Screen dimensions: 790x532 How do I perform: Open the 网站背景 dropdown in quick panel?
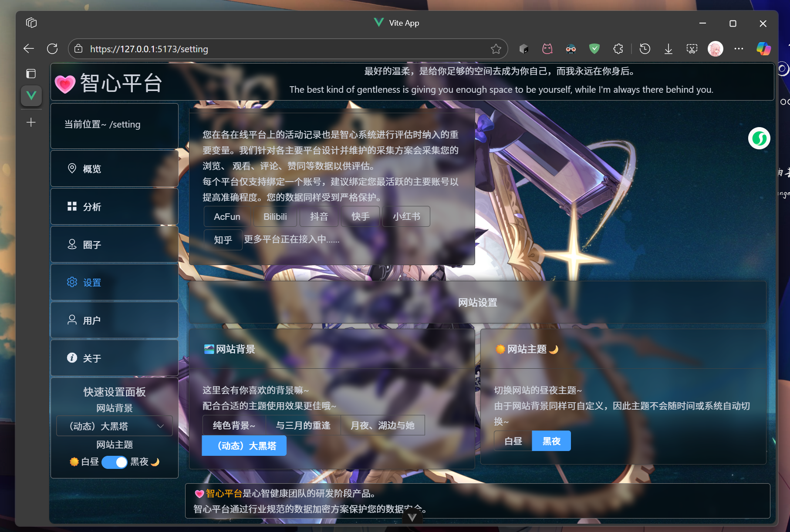115,426
